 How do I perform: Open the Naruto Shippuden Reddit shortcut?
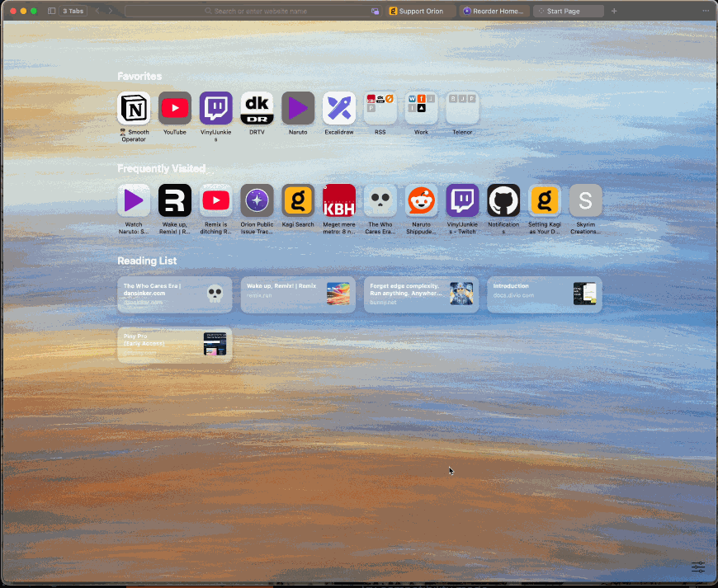click(421, 200)
